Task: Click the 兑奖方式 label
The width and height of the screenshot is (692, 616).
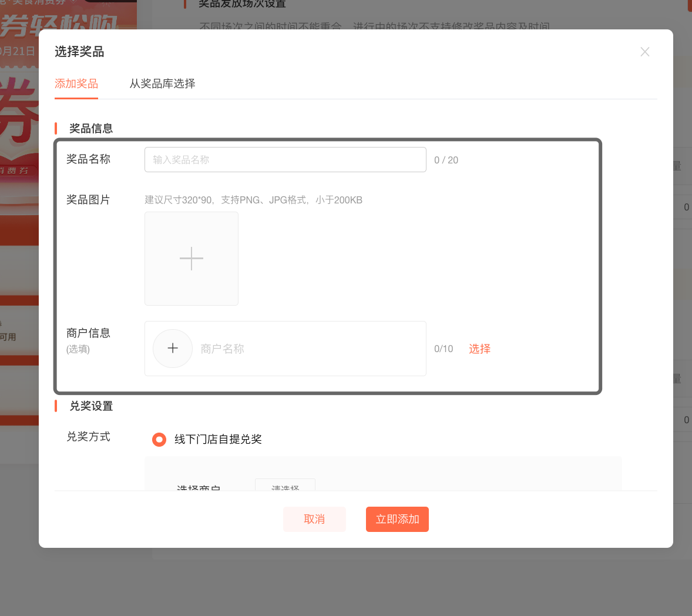Action: (88, 437)
